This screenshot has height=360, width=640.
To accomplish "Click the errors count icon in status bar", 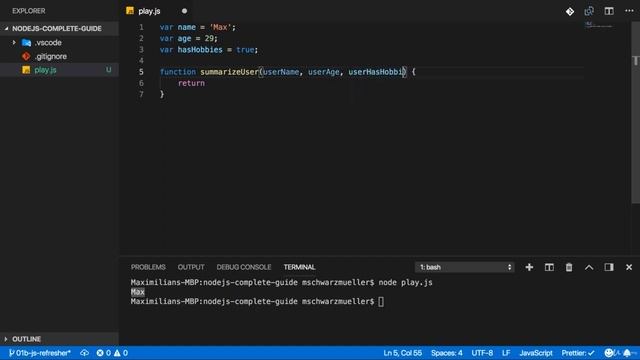I will 100,353.
